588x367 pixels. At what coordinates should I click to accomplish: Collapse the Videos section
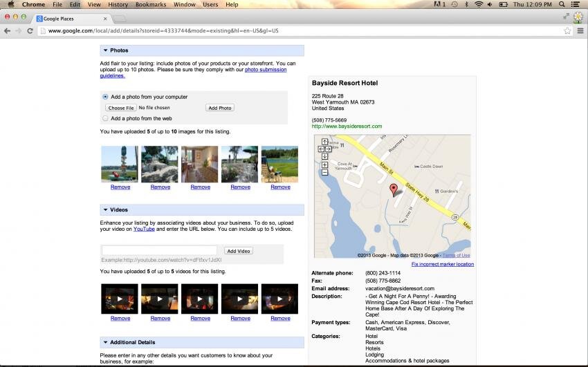tap(105, 209)
